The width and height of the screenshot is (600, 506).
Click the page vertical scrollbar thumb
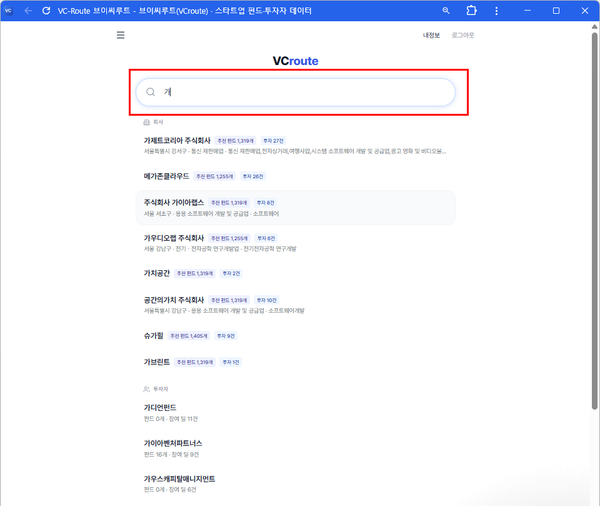(x=594, y=221)
